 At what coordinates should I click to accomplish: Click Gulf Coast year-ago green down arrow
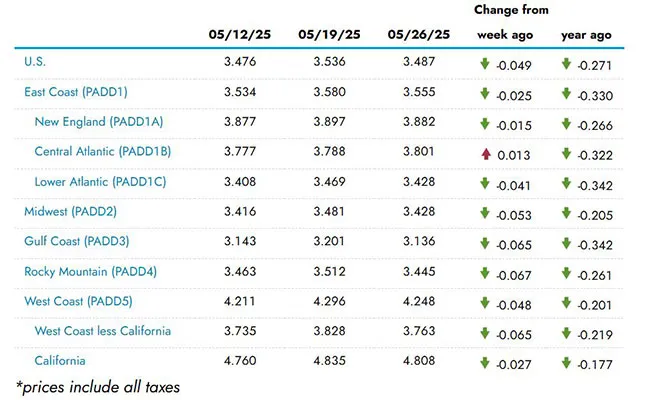pos(566,243)
